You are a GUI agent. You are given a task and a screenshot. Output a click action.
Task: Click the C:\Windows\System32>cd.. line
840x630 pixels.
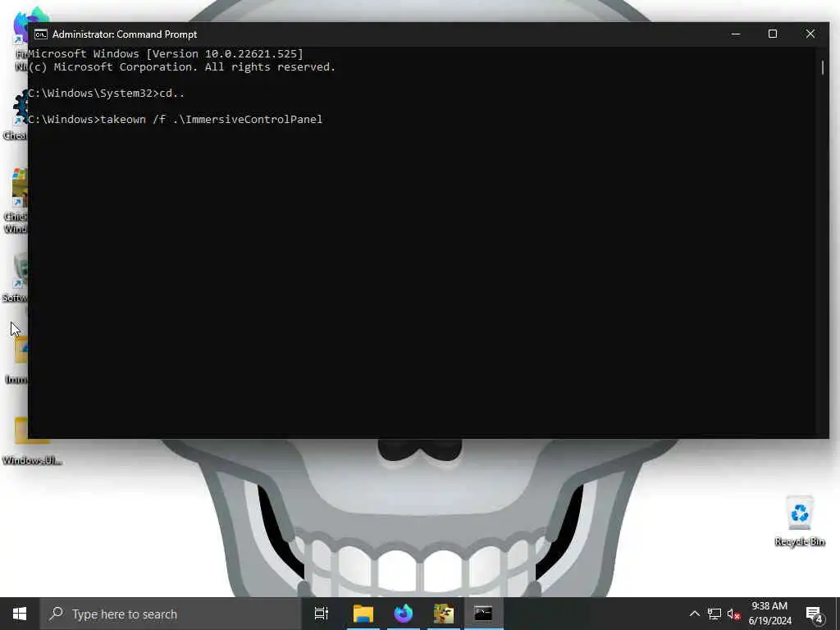[x=106, y=94]
